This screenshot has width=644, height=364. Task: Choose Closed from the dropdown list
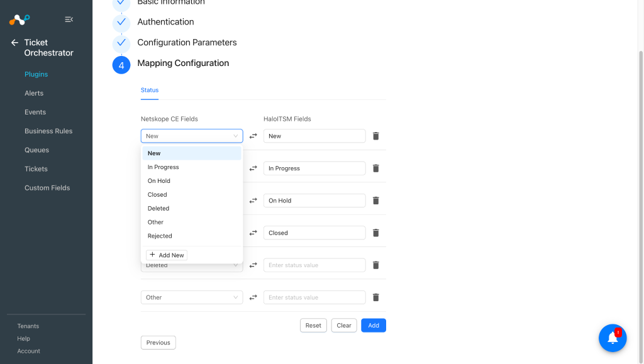192,194
